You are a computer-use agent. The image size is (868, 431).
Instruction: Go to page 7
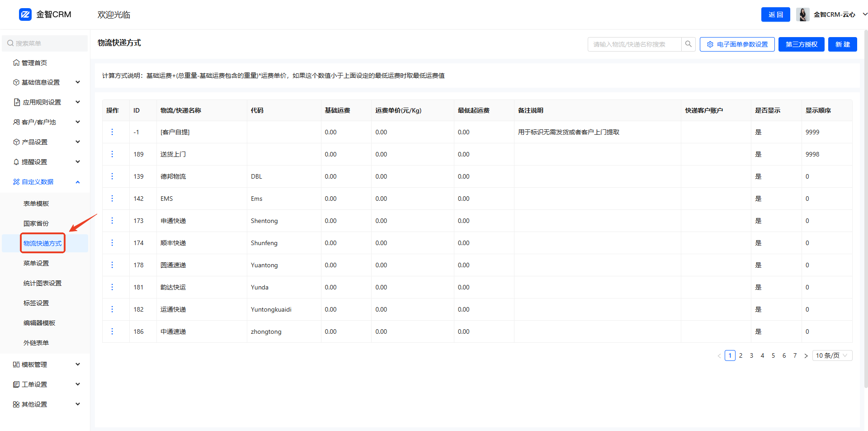click(795, 355)
